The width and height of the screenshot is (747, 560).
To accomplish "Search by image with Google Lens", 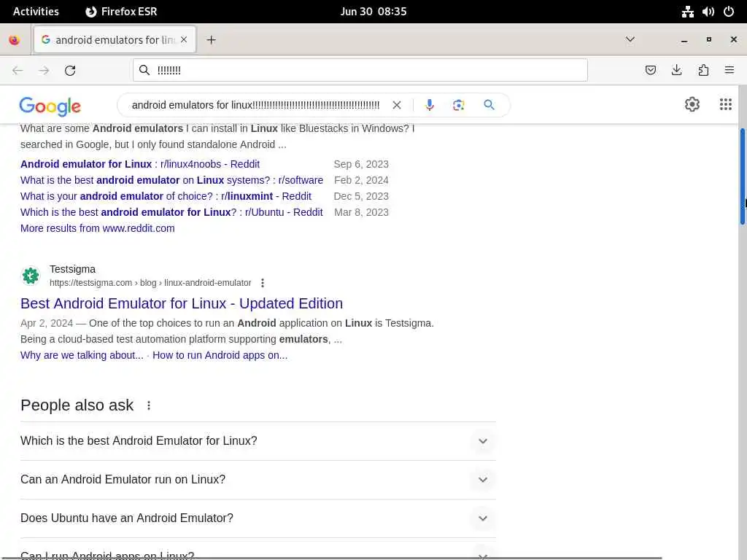I will click(458, 105).
